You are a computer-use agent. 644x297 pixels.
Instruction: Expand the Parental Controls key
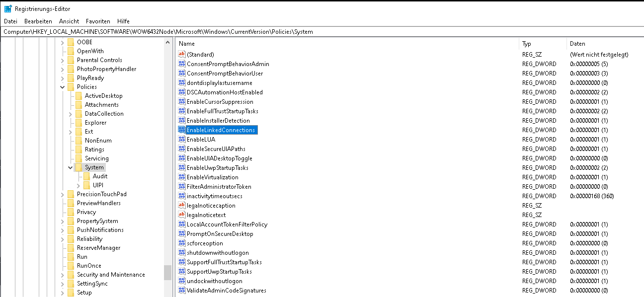pos(63,60)
